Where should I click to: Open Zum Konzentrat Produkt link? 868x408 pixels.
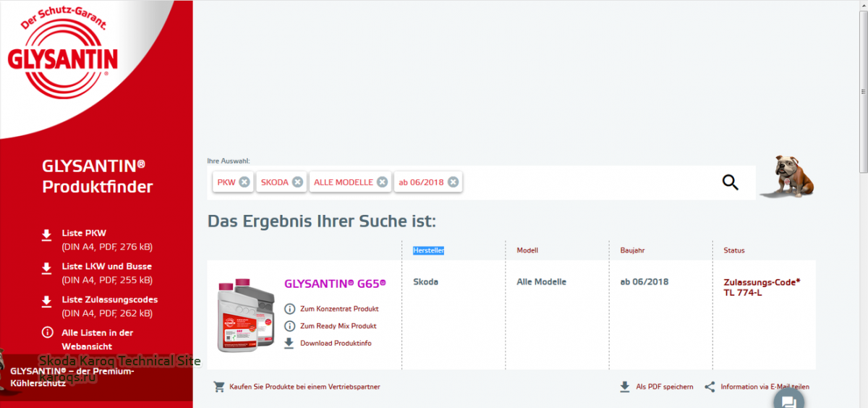[339, 309]
